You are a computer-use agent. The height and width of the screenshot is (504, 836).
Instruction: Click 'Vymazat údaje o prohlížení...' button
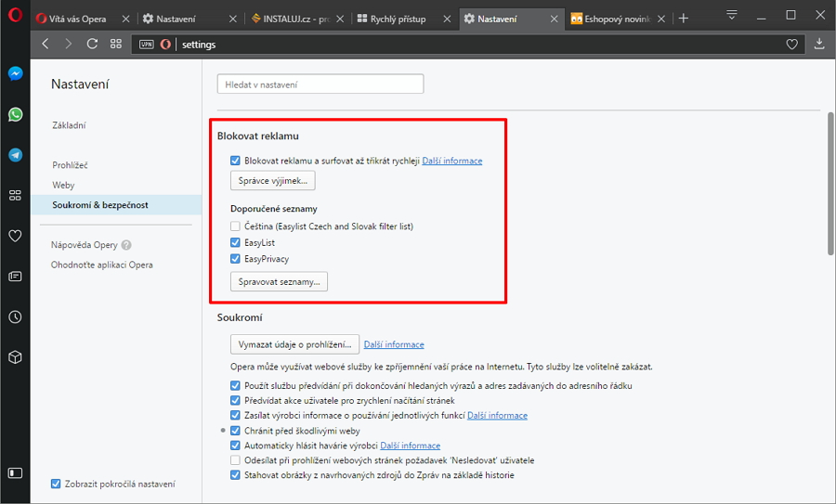coord(294,344)
